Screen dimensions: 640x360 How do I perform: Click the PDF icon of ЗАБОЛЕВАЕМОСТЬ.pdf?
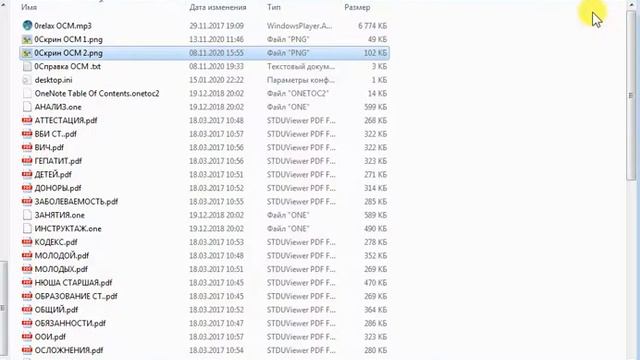click(x=27, y=201)
